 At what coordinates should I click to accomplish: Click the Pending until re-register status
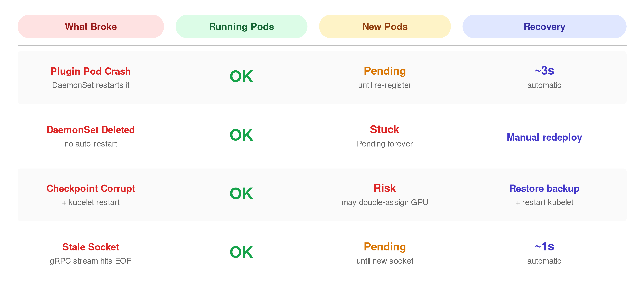[385, 71]
